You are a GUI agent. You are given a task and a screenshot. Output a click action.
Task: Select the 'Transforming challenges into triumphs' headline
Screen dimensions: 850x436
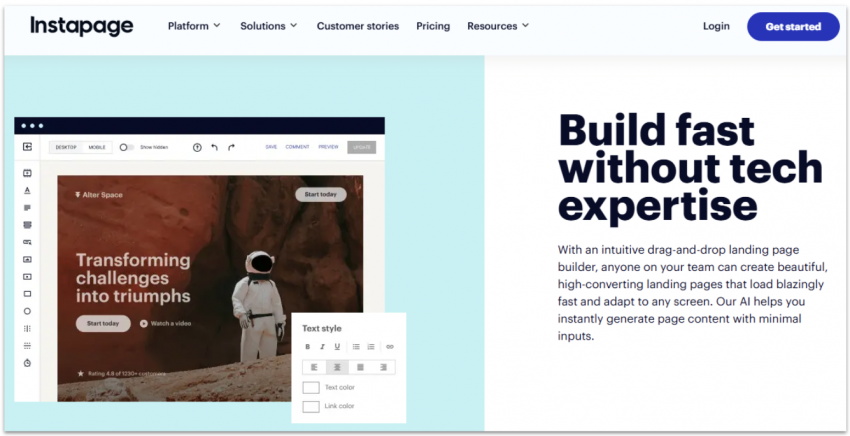(x=133, y=278)
